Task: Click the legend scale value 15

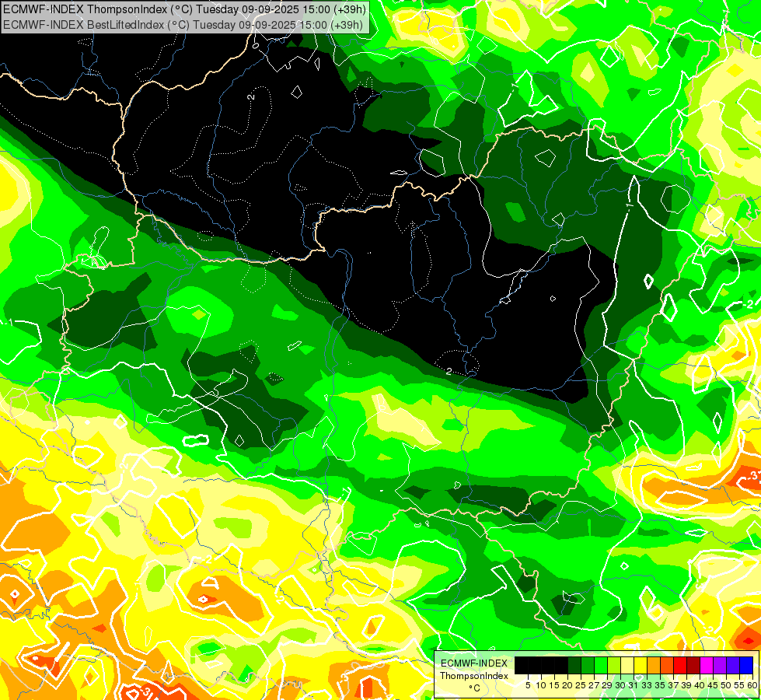Action: coord(554,685)
